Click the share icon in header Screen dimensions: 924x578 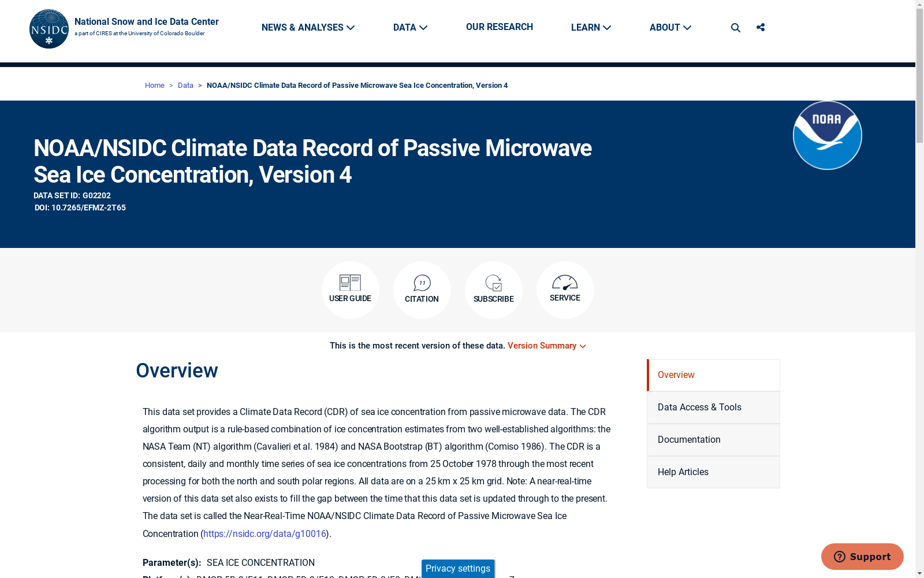tap(761, 27)
